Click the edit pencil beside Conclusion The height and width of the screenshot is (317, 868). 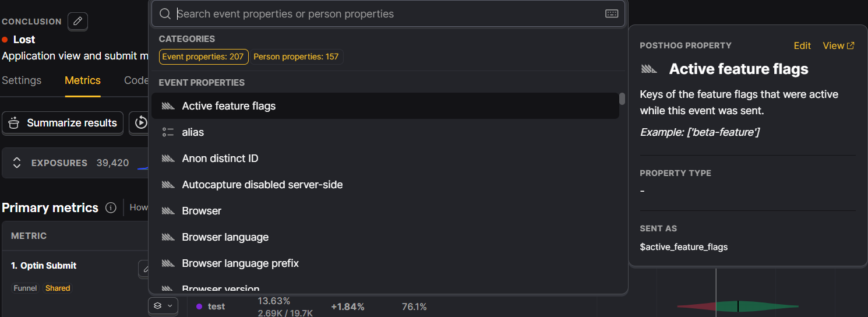[x=78, y=22]
